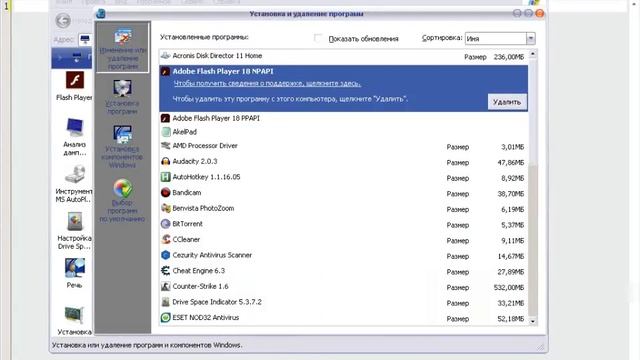
Task: Click the CCleaner icon
Action: tap(165, 240)
